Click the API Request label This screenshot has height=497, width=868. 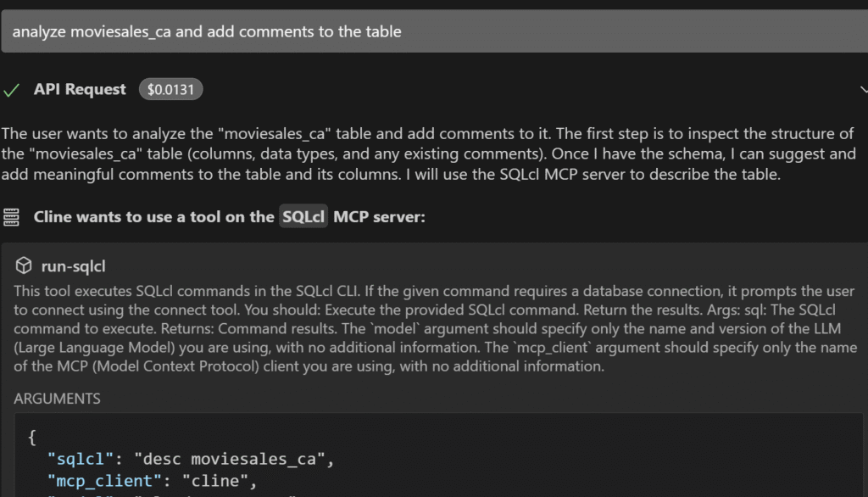[80, 90]
